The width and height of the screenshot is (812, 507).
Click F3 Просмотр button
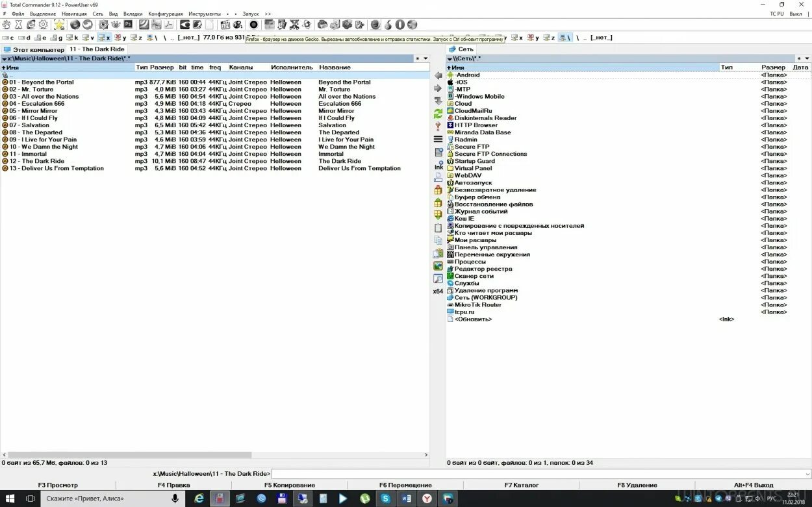tap(58, 485)
